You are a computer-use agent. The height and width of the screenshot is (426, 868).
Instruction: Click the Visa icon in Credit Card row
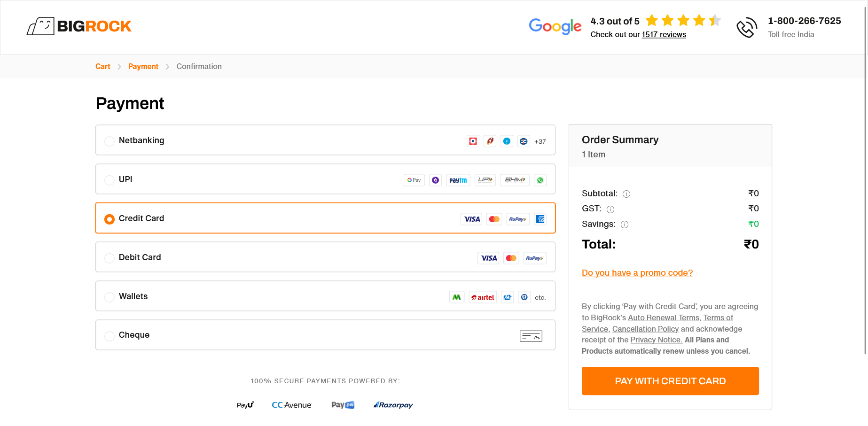[x=471, y=219]
